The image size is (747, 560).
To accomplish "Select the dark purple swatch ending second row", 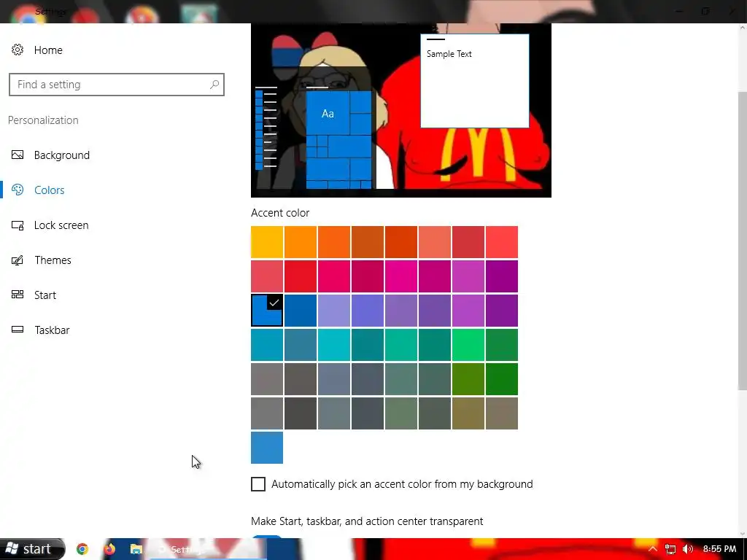I will tap(502, 276).
